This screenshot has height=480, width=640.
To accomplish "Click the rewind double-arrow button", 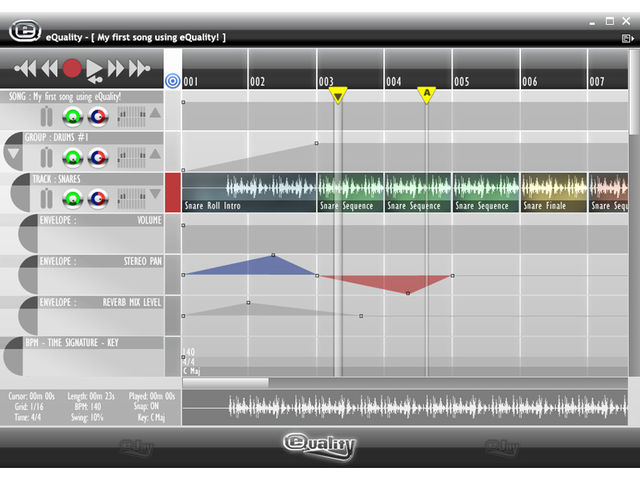I will [49, 68].
